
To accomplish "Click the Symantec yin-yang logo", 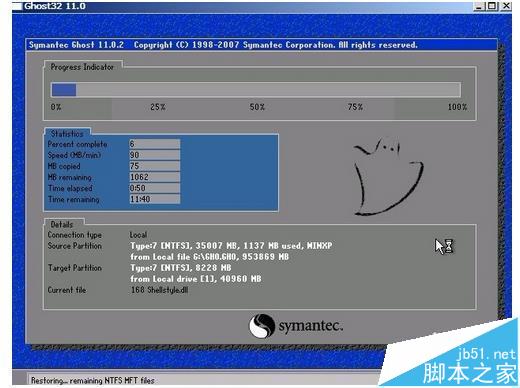I will [262, 326].
